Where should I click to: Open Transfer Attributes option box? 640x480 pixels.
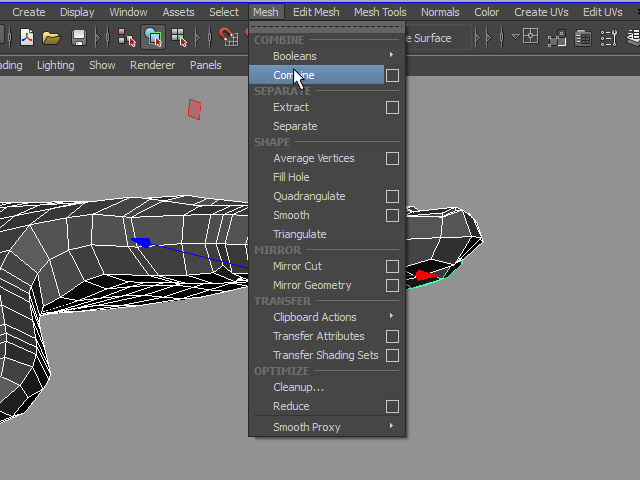point(392,337)
